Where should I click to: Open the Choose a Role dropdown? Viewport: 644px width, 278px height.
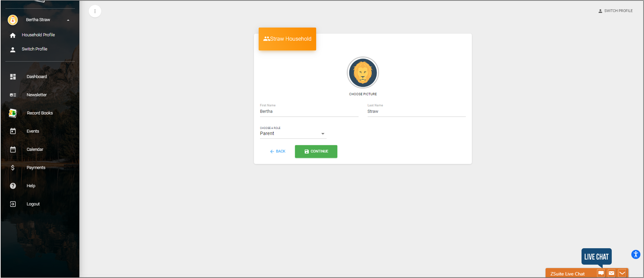[x=293, y=134]
